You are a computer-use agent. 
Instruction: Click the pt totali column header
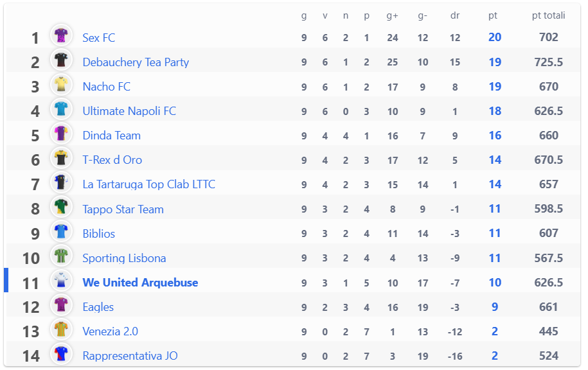tap(548, 15)
